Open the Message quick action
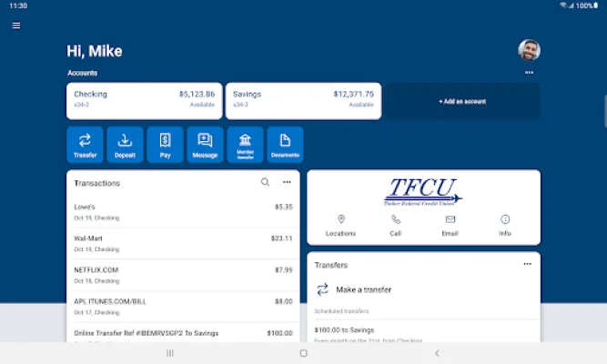The image size is (607, 364). (x=205, y=145)
